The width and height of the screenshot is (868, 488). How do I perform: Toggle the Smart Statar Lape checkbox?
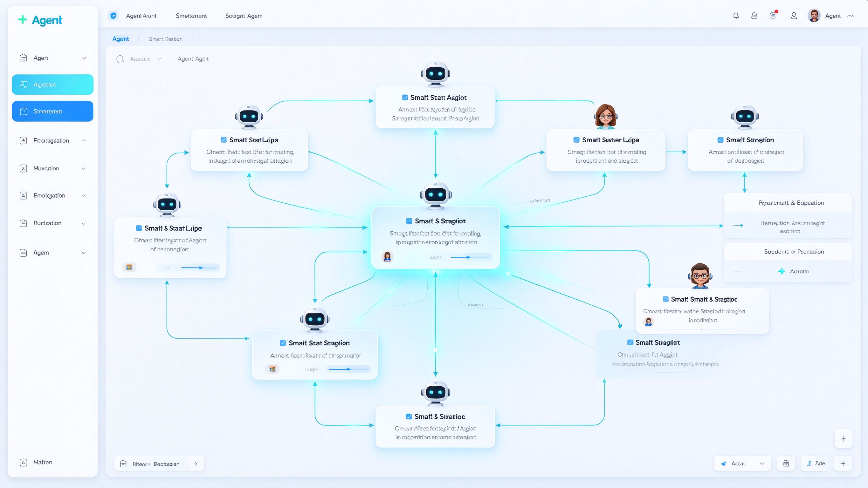click(576, 140)
